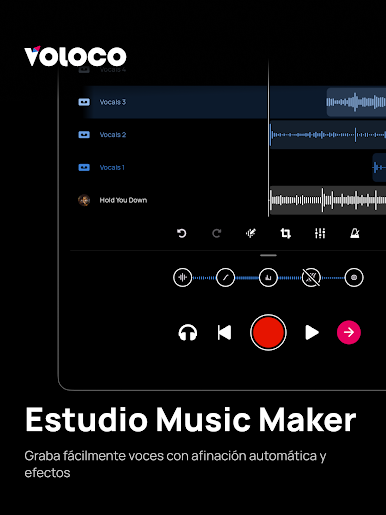Open the Hold You Down cover thumbnail
The image size is (386, 515).
coord(84,200)
